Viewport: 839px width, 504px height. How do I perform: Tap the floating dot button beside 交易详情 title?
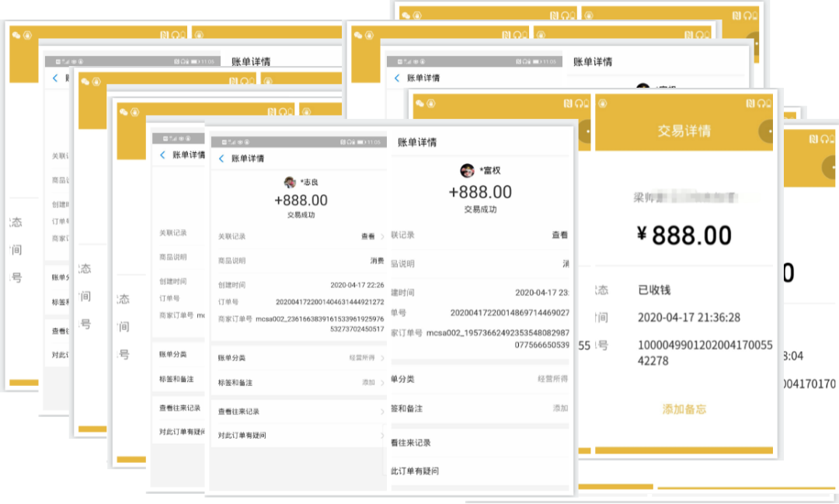point(767,131)
